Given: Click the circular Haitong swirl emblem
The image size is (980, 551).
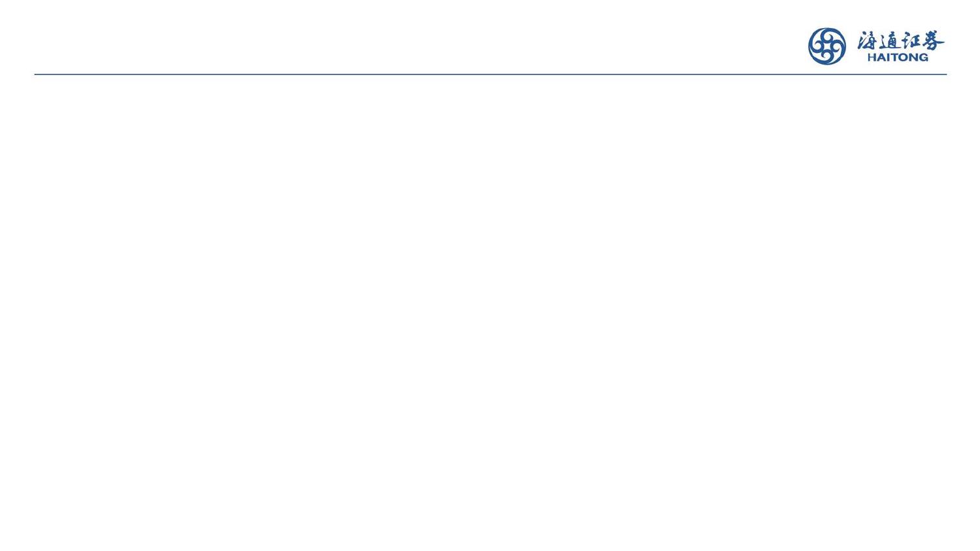Looking at the screenshot, I should pos(826,46).
